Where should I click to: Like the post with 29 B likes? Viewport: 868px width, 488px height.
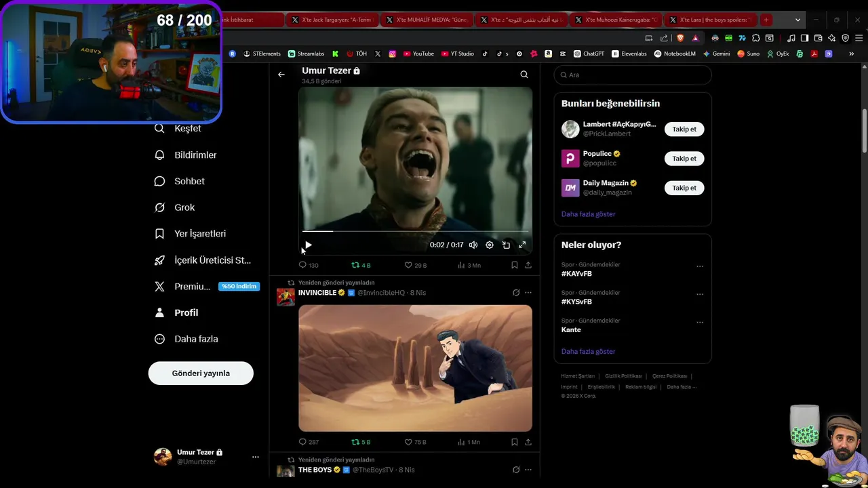tap(415, 265)
